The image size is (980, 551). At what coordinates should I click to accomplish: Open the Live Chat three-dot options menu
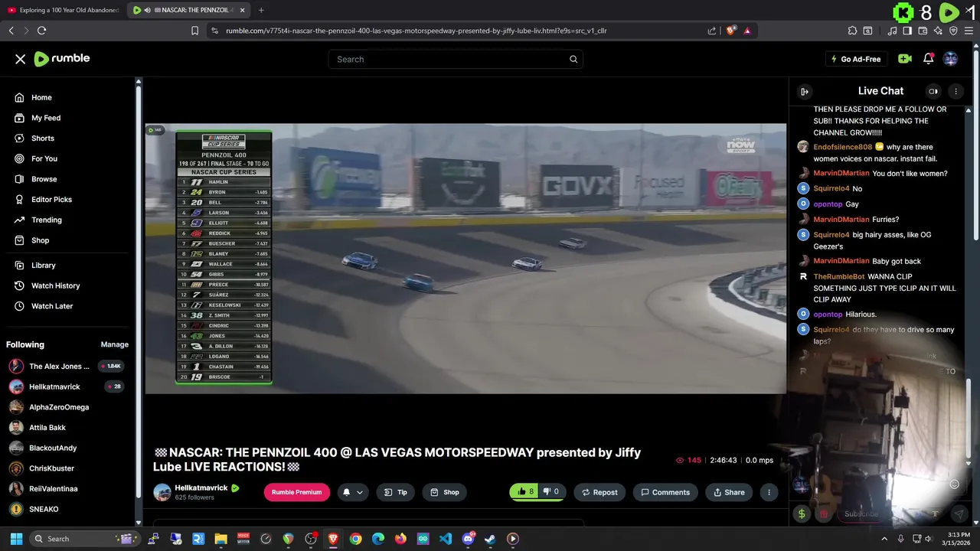(x=955, y=91)
